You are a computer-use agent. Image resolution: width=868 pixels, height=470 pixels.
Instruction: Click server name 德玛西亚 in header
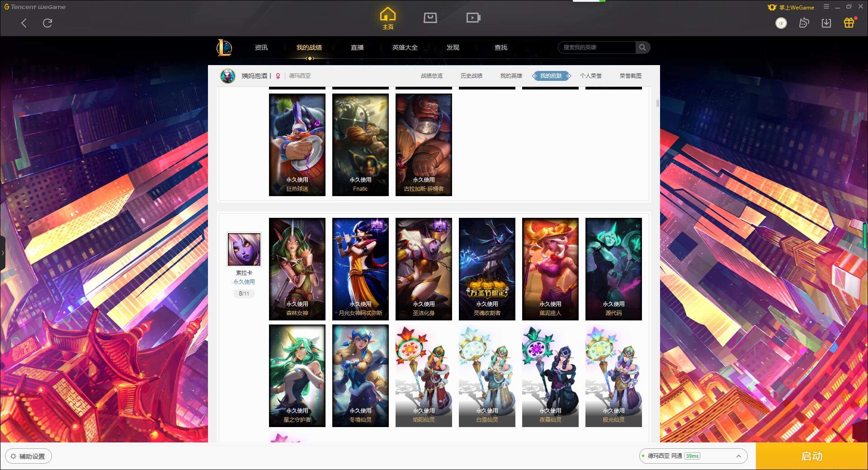(300, 76)
